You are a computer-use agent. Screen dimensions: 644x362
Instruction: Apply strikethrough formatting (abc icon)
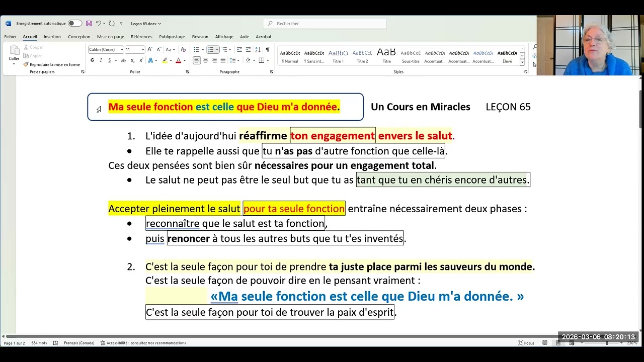point(123,60)
